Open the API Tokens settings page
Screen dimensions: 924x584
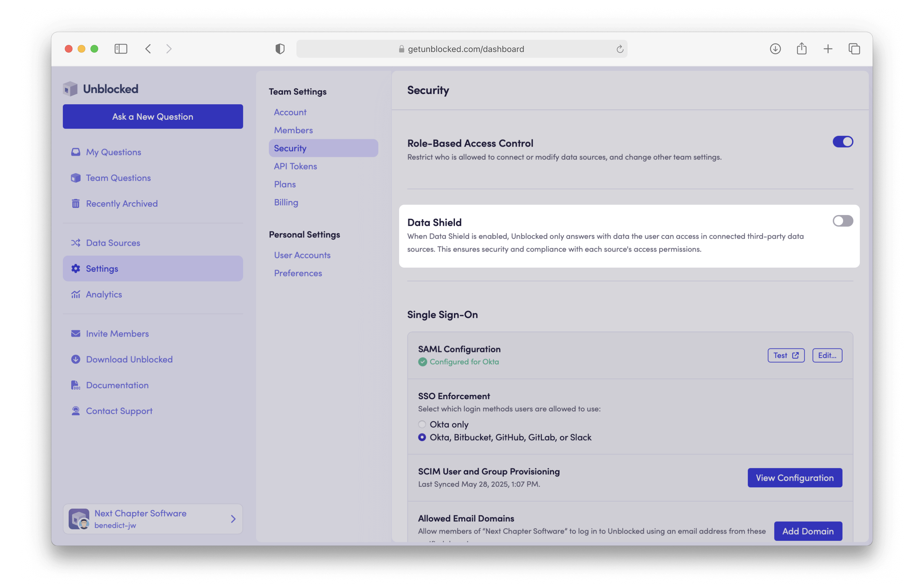tap(295, 166)
